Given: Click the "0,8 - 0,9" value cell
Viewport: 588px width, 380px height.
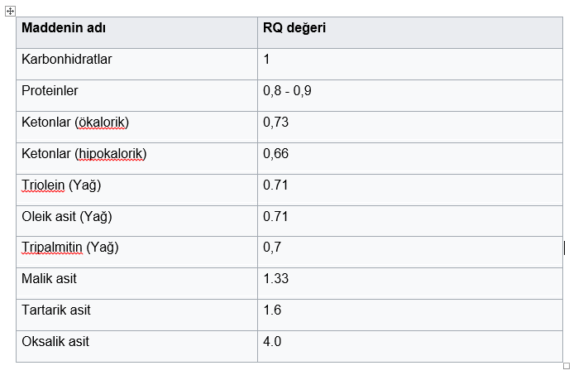Looking at the screenshot, I should point(287,91).
